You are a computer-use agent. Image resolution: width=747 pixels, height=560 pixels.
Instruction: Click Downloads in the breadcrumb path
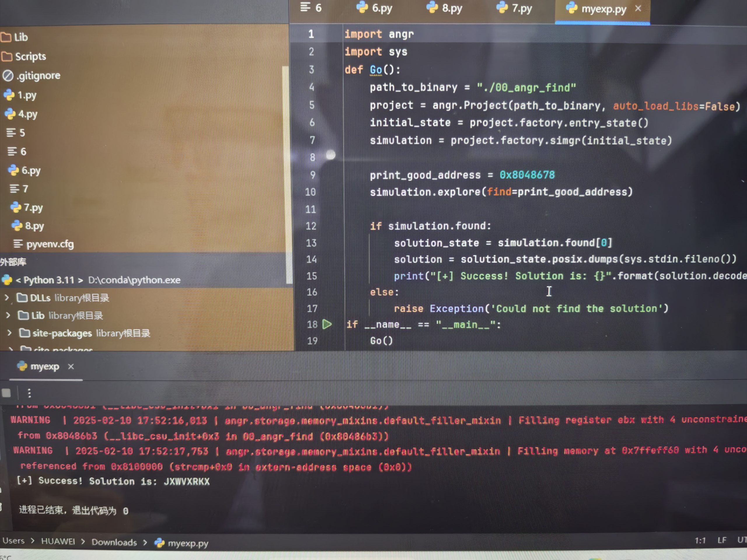114,542
